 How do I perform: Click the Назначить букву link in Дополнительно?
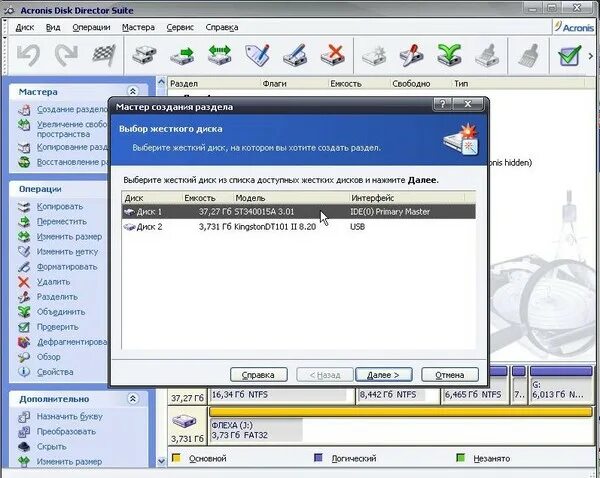pos(70,416)
